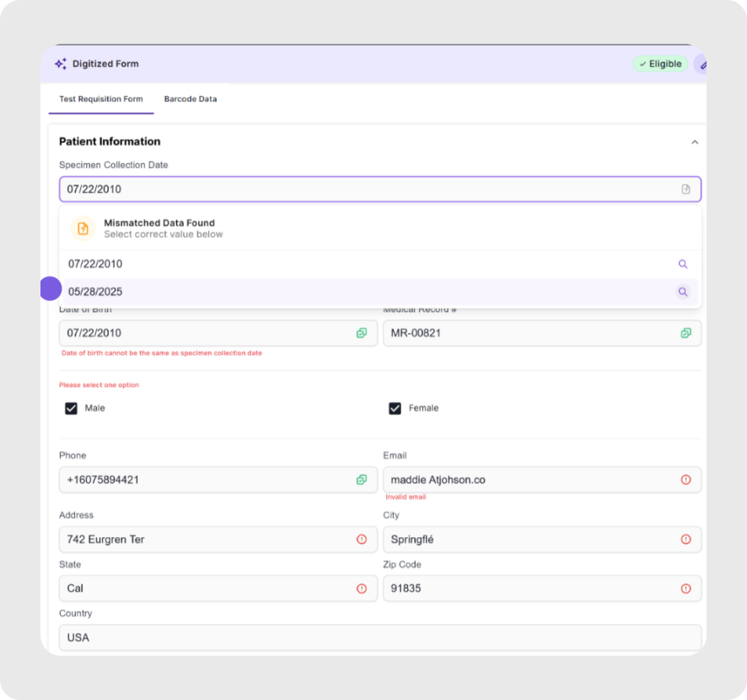Click the Address field with 742 Eurgren Ter

[x=218, y=540]
